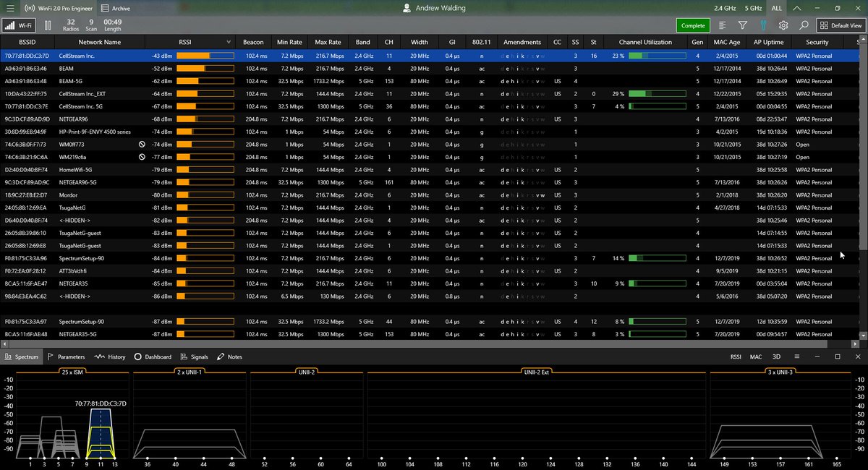Open the spectrum panel hamburger menu
The image size is (868, 470).
point(796,356)
